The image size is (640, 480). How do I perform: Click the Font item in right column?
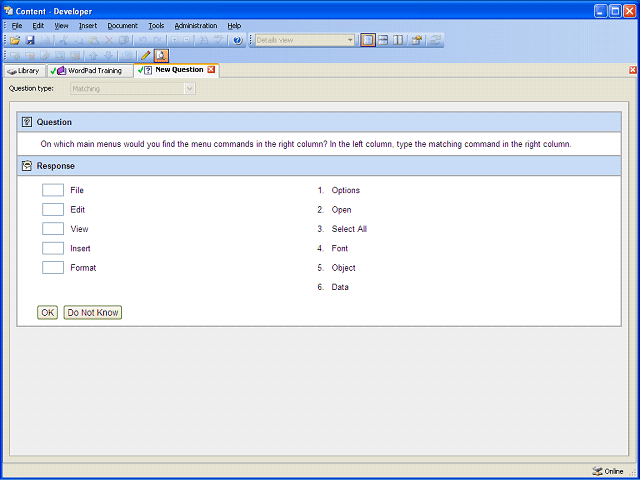point(340,248)
